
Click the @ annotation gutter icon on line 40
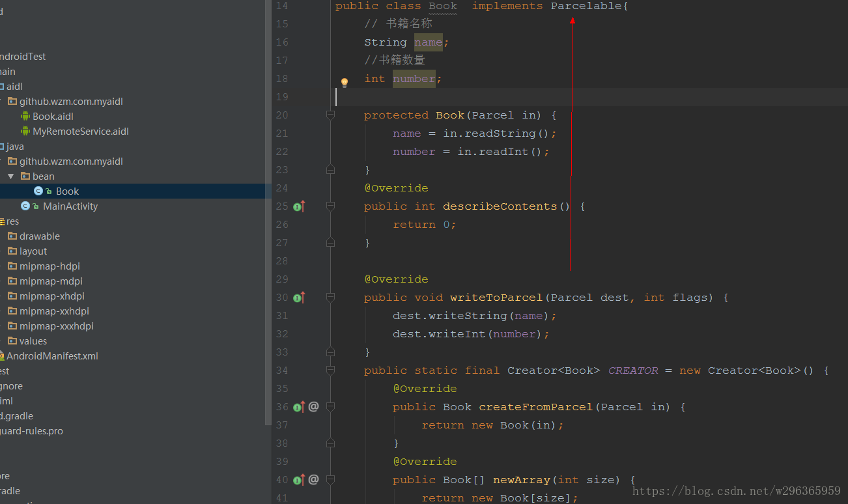pyautogui.click(x=313, y=479)
